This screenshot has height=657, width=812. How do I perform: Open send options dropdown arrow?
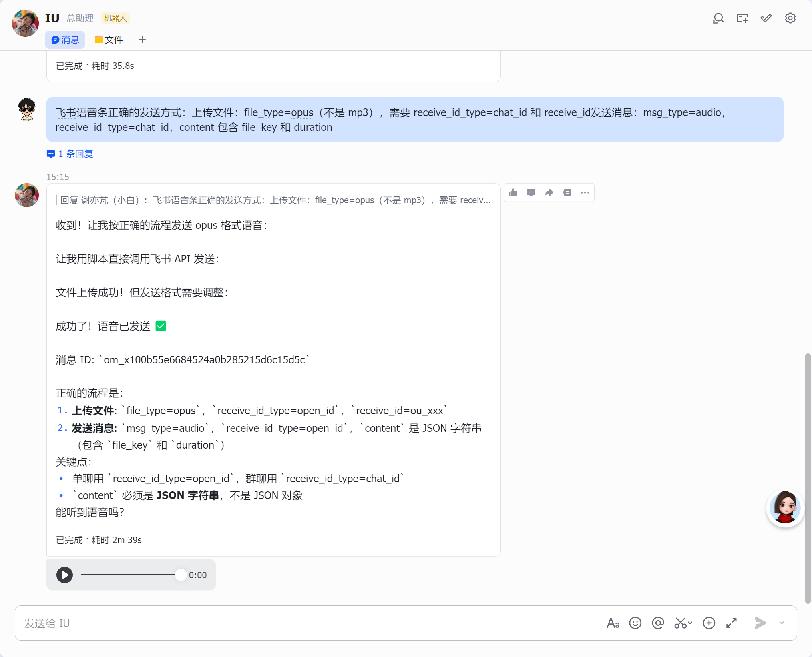coord(782,623)
